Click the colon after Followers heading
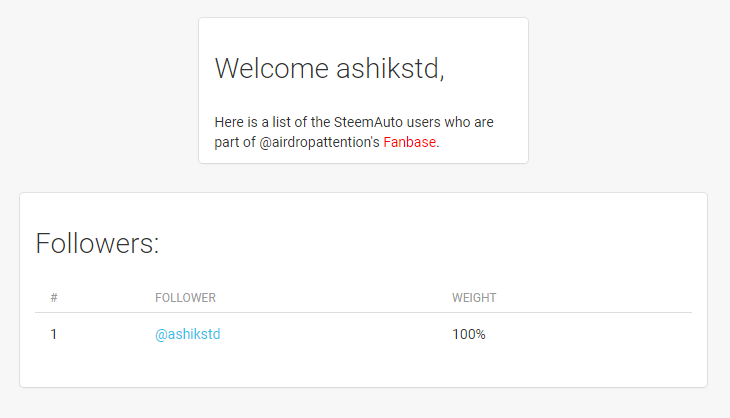Image resolution: width=730 pixels, height=418 pixels. (x=156, y=246)
